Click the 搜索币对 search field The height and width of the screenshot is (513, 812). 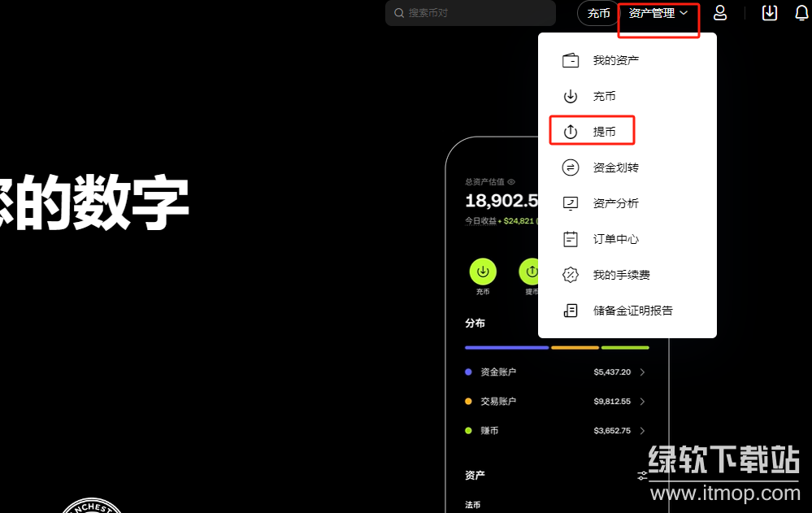[471, 13]
